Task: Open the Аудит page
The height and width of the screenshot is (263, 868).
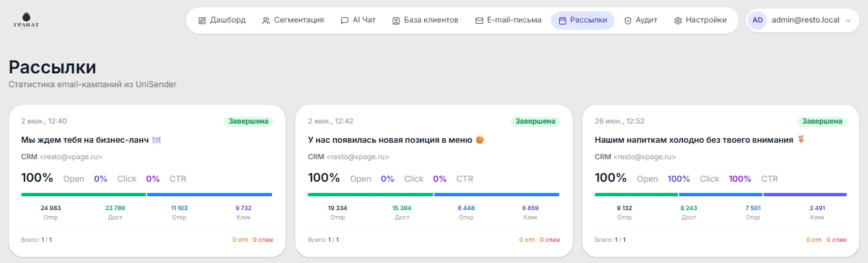Action: coord(640,20)
